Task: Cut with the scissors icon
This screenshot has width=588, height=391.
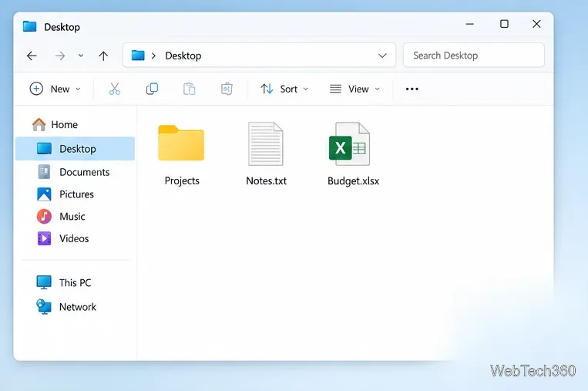Action: tap(114, 89)
